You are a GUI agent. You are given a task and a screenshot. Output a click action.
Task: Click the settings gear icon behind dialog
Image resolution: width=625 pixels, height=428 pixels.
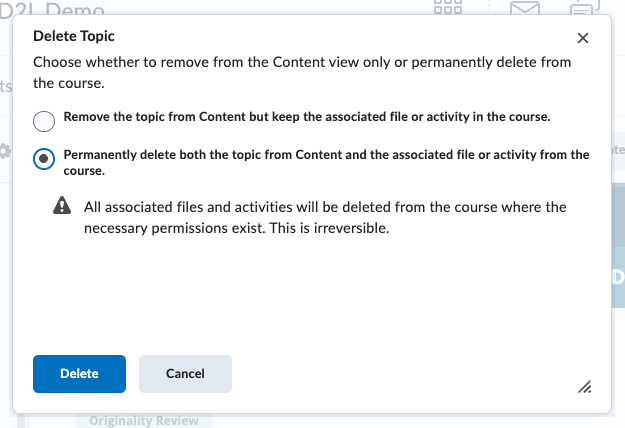[5, 151]
